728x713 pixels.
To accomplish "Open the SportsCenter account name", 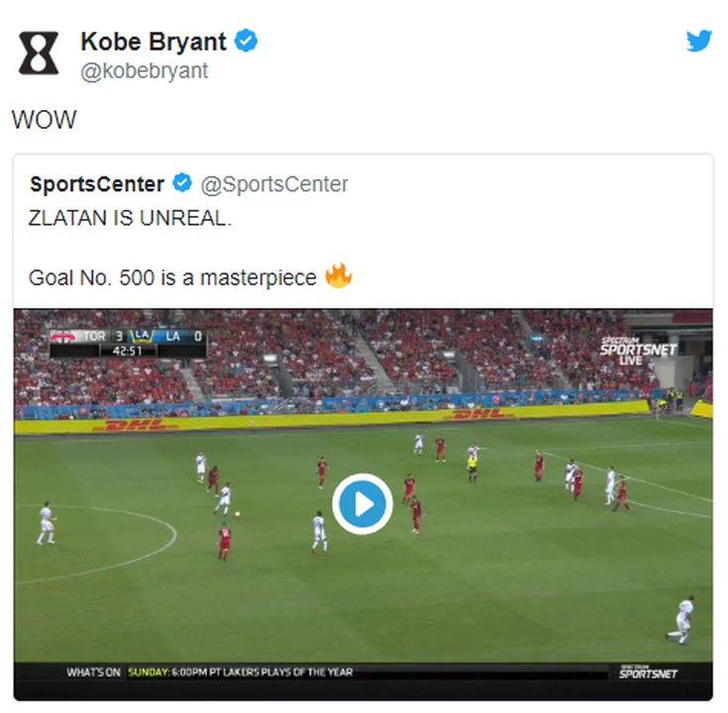I will [97, 184].
